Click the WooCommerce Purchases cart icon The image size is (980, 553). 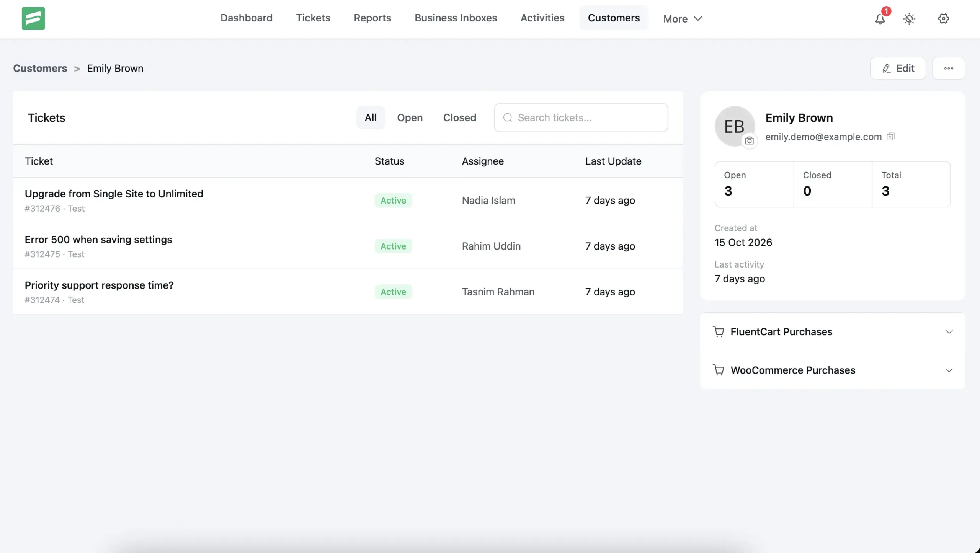(x=719, y=370)
